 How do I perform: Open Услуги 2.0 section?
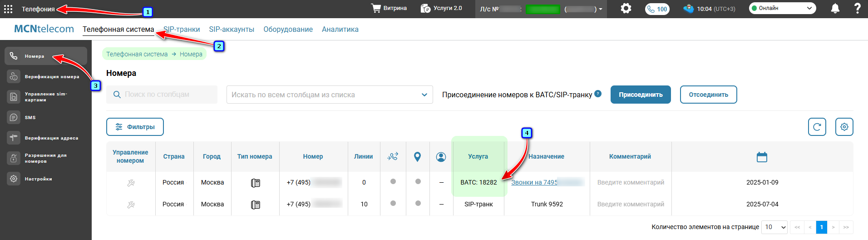pyautogui.click(x=441, y=8)
